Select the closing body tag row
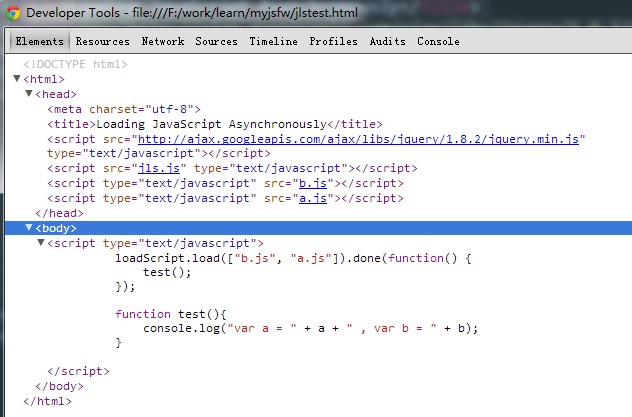The height and width of the screenshot is (417, 632). (x=59, y=386)
